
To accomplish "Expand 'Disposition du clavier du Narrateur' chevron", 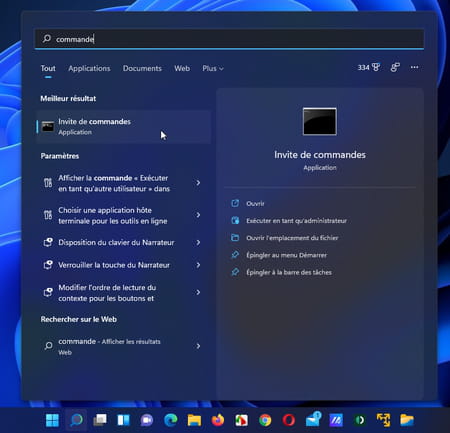I will point(198,242).
